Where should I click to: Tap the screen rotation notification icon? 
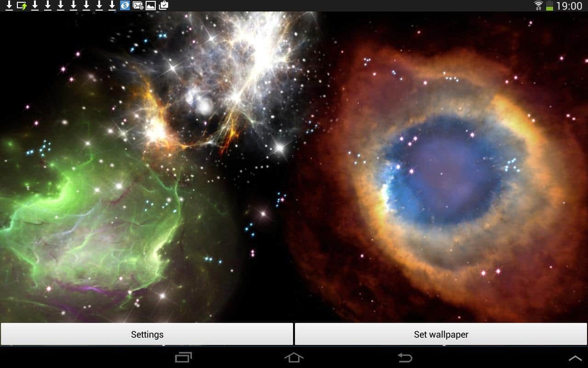(22, 6)
